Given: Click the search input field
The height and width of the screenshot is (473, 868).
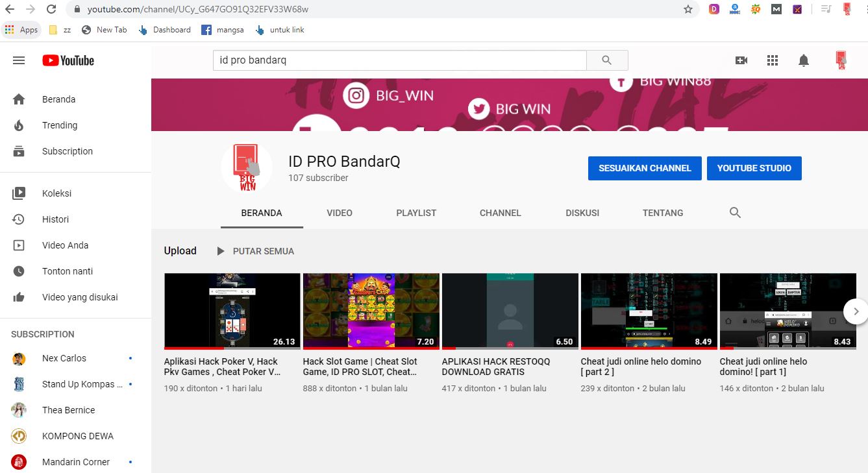Looking at the screenshot, I should coord(400,60).
